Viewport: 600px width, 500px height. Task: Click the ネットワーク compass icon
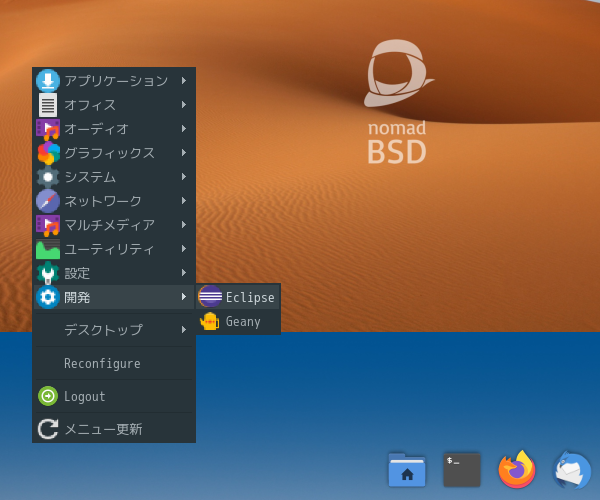(48, 201)
